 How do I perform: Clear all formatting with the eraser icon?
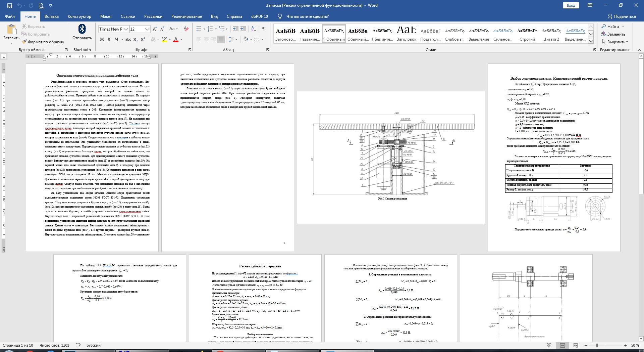point(186,29)
